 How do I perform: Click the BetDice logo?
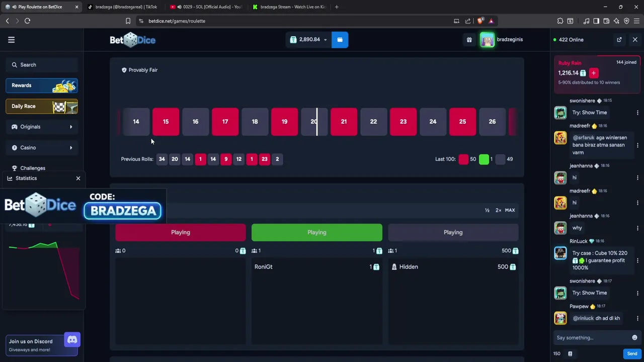pos(133,40)
